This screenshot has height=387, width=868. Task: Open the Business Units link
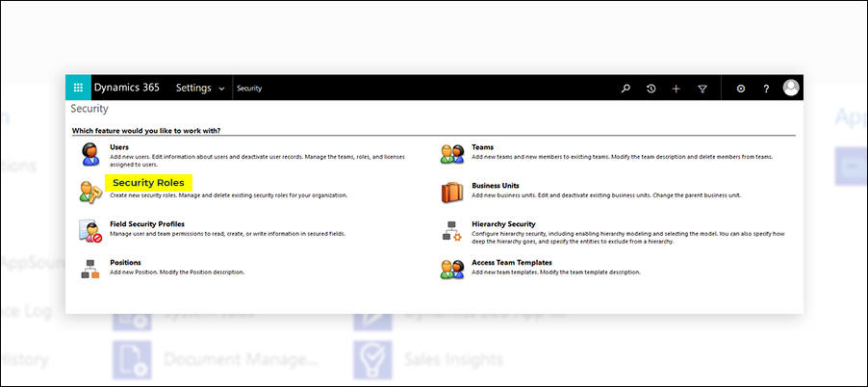coord(496,186)
